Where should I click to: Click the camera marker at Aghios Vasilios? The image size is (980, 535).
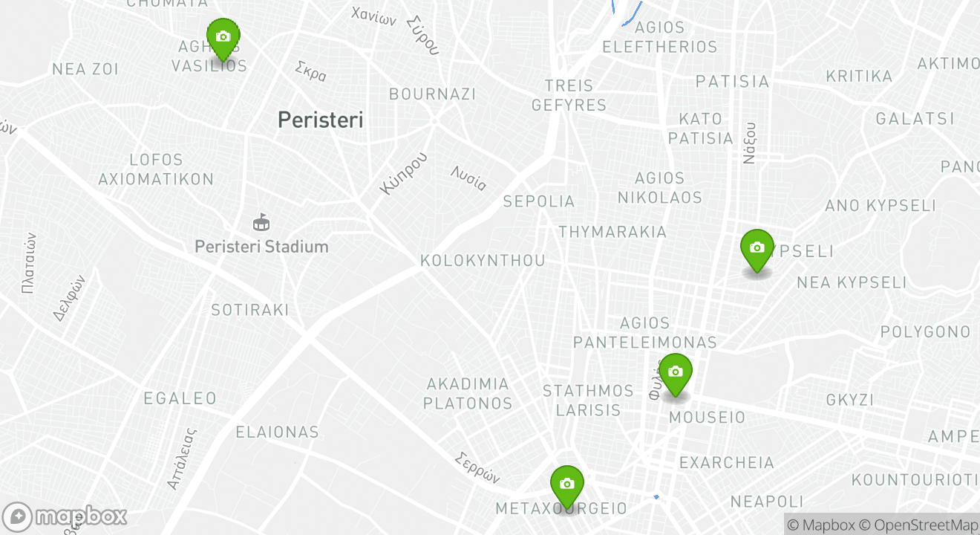[223, 39]
